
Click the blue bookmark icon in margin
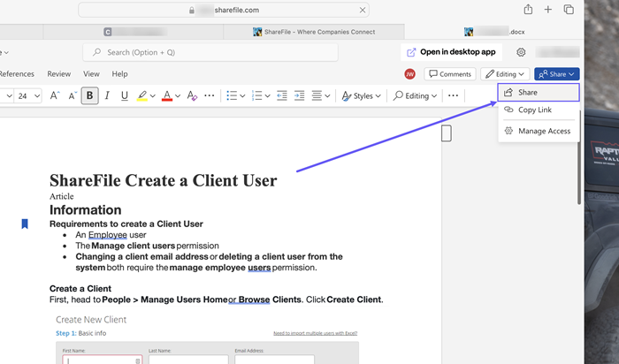(x=25, y=224)
